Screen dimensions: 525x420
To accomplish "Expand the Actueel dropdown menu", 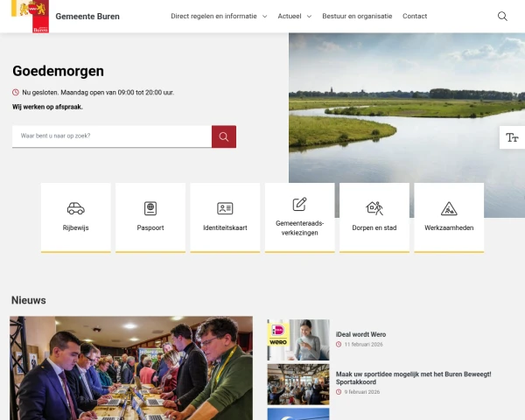I will tap(295, 16).
